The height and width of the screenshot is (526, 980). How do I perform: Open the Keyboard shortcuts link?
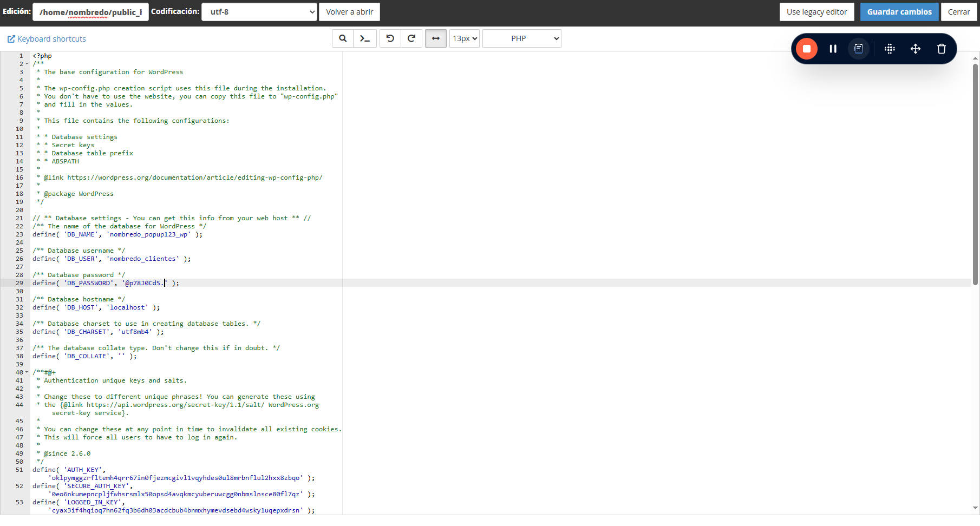[47, 39]
